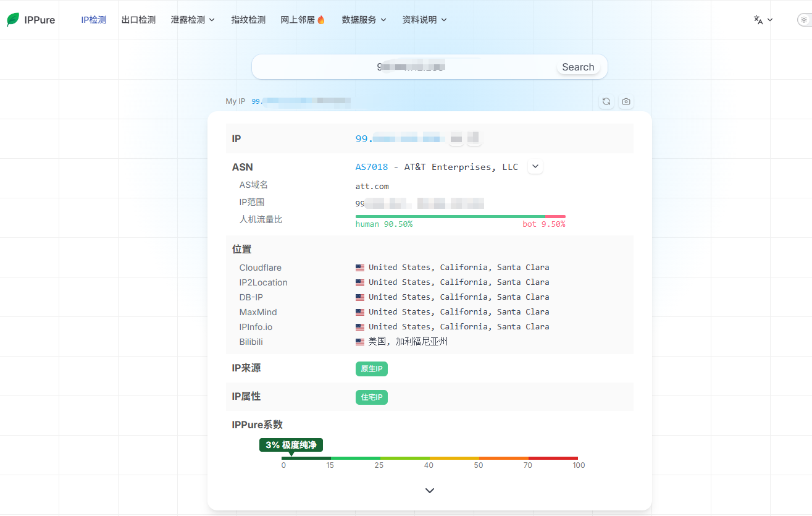This screenshot has height=516, width=812.
Task: Click the US flag in the Bilibili row
Action: [x=360, y=342]
